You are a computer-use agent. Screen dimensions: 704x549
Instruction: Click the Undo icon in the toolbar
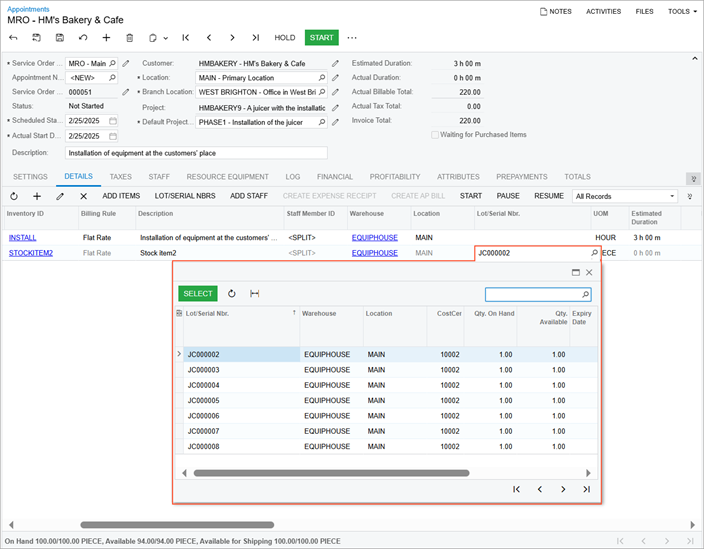click(83, 38)
